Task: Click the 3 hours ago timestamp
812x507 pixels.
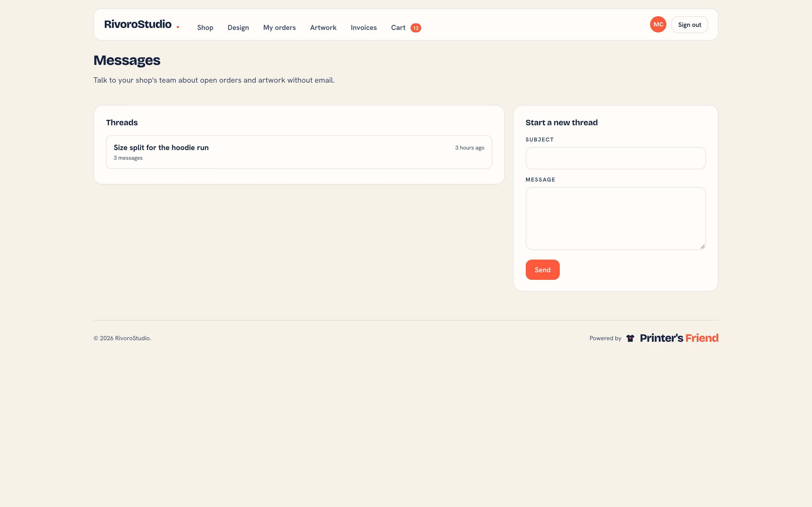Action: 469,148
